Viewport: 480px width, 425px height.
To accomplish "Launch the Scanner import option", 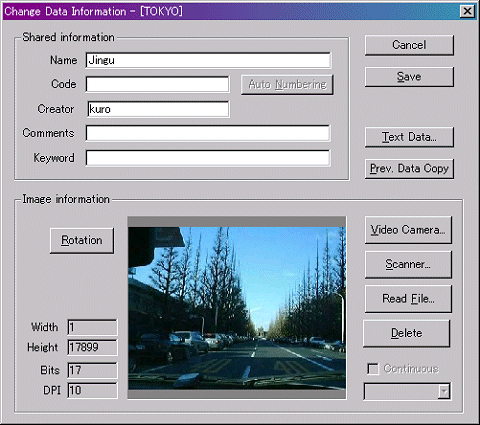I will pyautogui.click(x=408, y=264).
